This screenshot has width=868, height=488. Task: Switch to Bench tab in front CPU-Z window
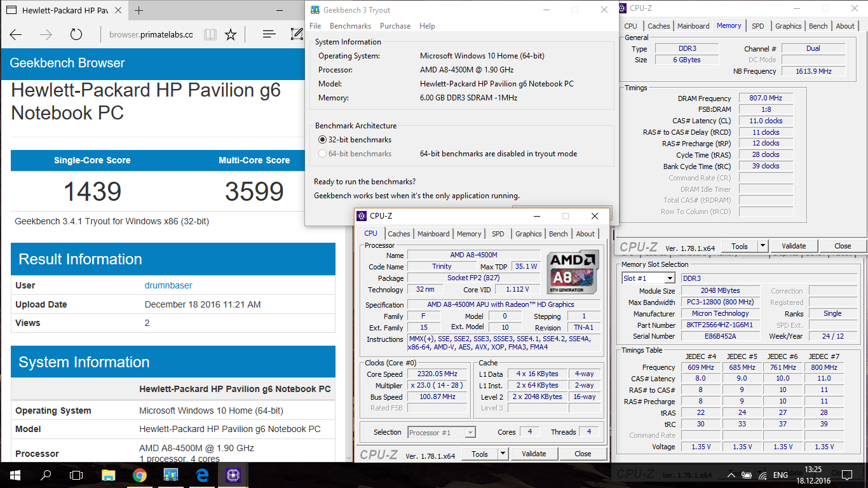click(559, 234)
